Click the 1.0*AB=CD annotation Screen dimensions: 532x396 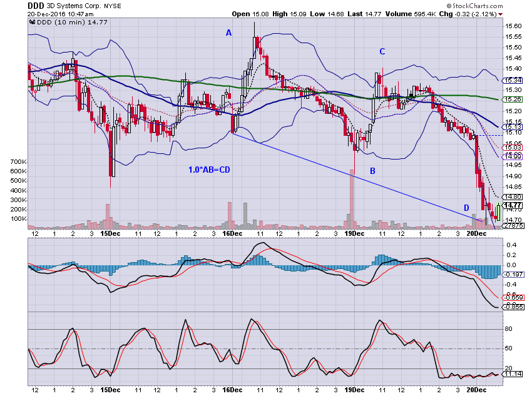[x=209, y=170]
